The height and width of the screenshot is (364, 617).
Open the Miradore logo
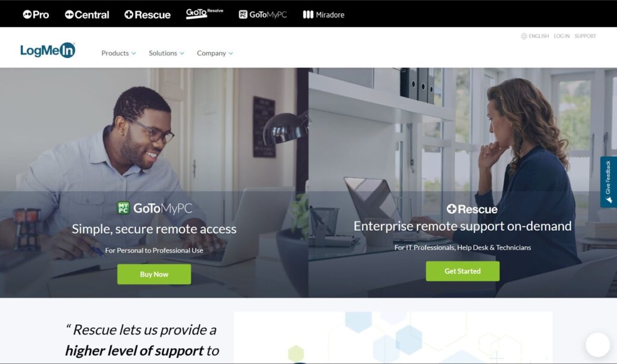coord(324,14)
